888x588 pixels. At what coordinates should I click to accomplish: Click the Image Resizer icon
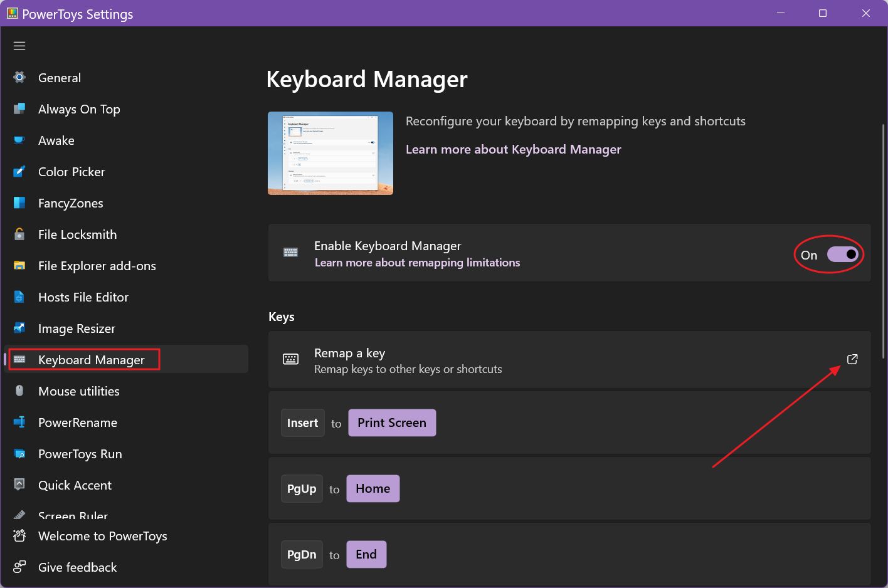click(x=19, y=328)
